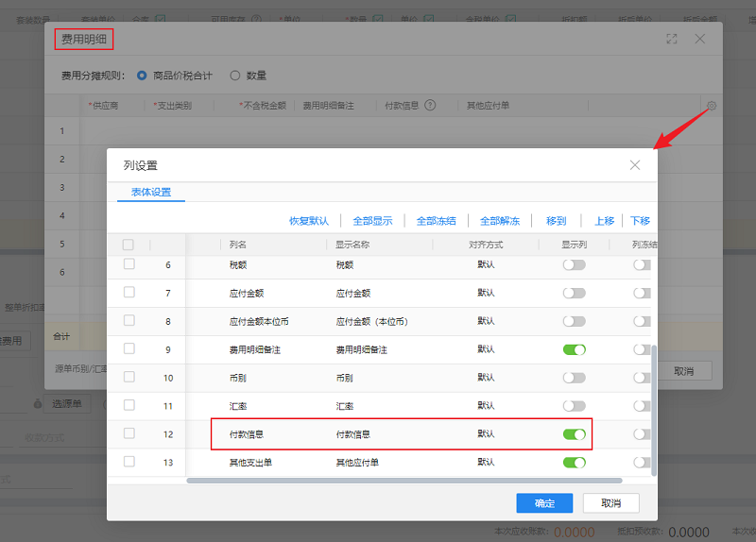756x542 pixels.
Task: Switch to the 表体设置 tab
Action: pos(150,193)
